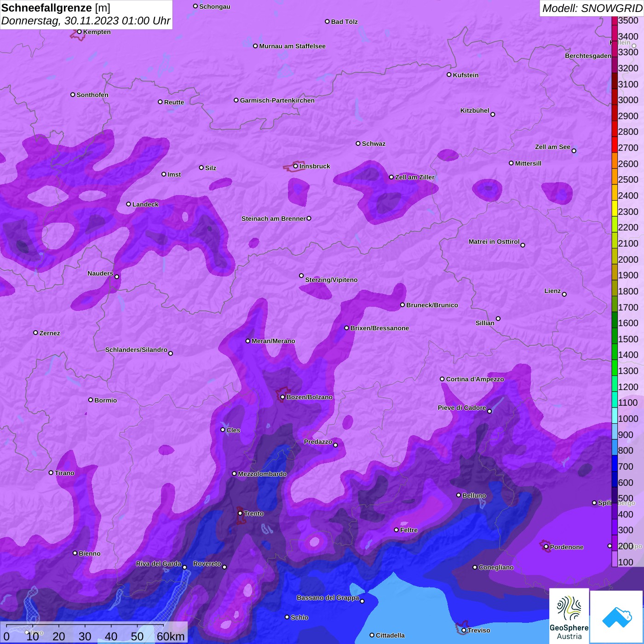Click the blue mountain logo icon

(617, 616)
